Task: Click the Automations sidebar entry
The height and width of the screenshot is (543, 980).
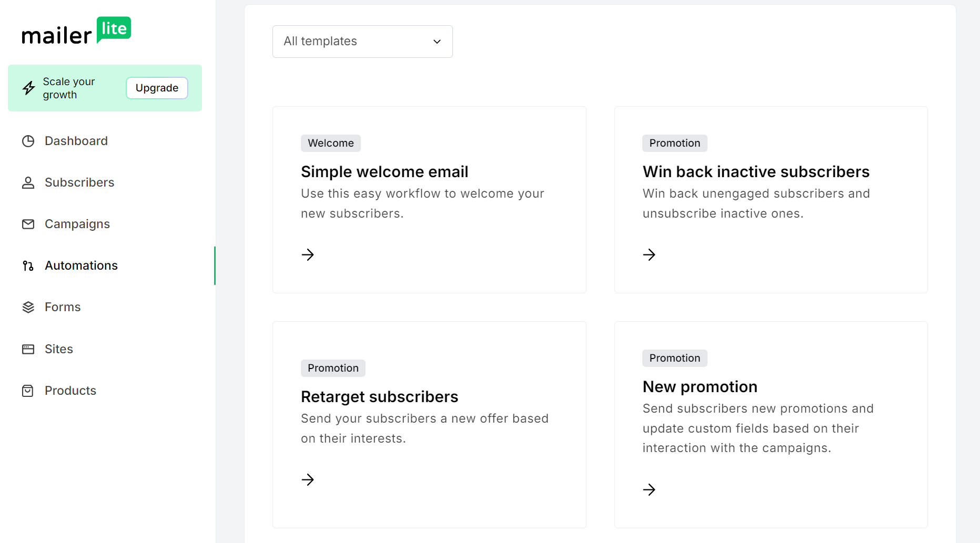Action: pyautogui.click(x=81, y=265)
